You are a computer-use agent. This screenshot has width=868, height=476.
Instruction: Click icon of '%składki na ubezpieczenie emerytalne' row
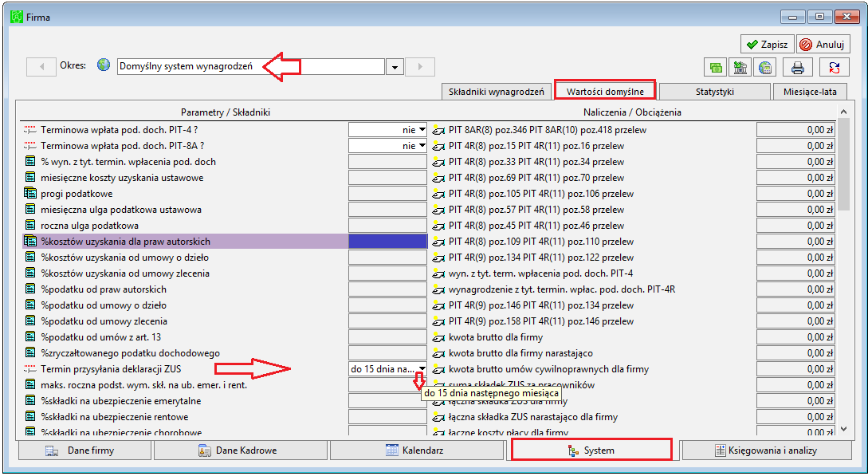tap(30, 401)
